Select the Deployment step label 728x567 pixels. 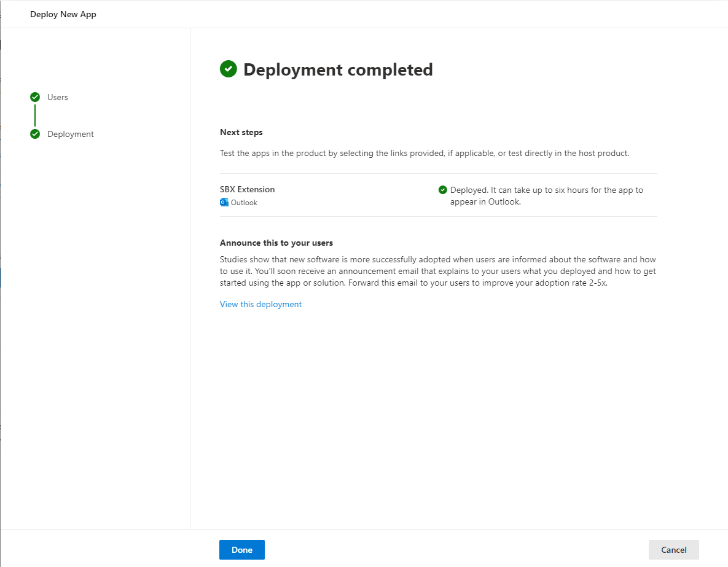tap(71, 134)
